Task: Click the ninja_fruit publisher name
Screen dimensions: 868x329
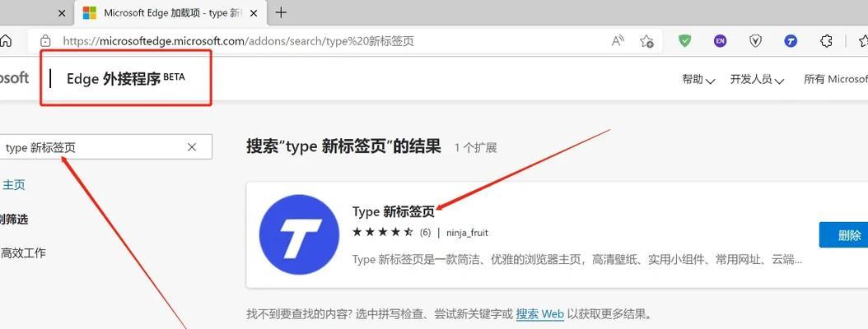Action: point(467,233)
